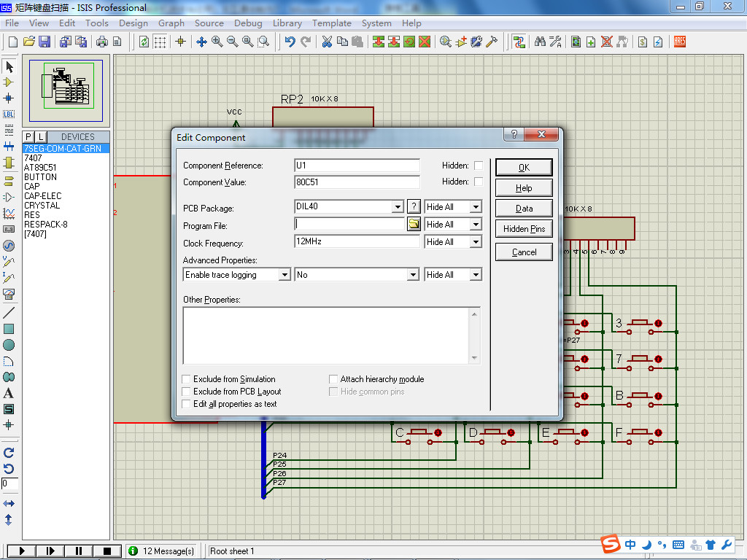The image size is (747, 560).
Task: Toggle the wire autorouter
Action: (x=519, y=42)
